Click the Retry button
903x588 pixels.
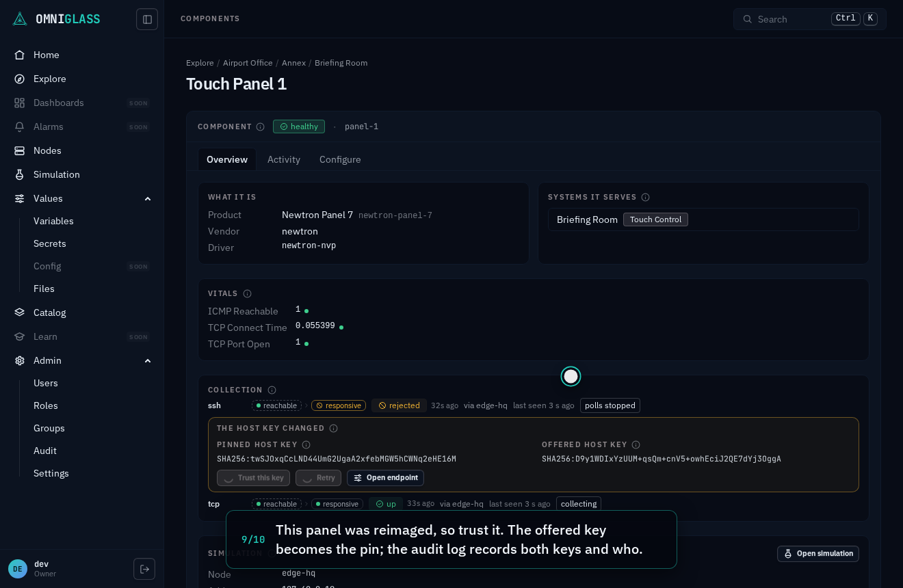[318, 478]
